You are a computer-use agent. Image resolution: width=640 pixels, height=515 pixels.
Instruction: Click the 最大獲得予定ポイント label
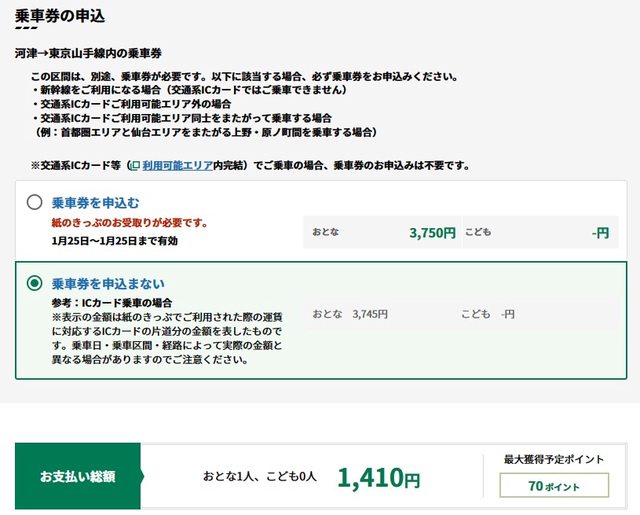tap(553, 459)
